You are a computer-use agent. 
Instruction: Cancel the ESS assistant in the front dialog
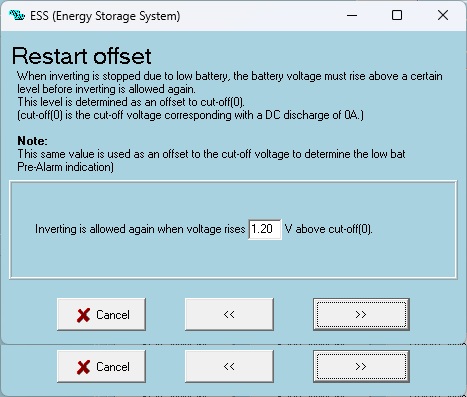(101, 314)
